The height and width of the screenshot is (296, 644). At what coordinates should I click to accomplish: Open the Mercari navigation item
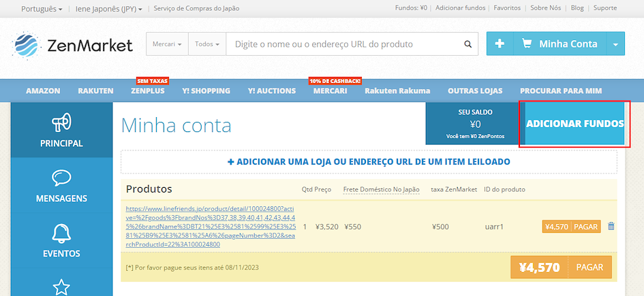coord(331,91)
